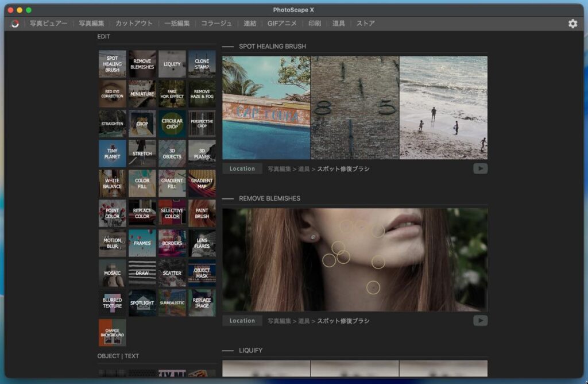Select the Surrealistic effect tile

(172, 303)
